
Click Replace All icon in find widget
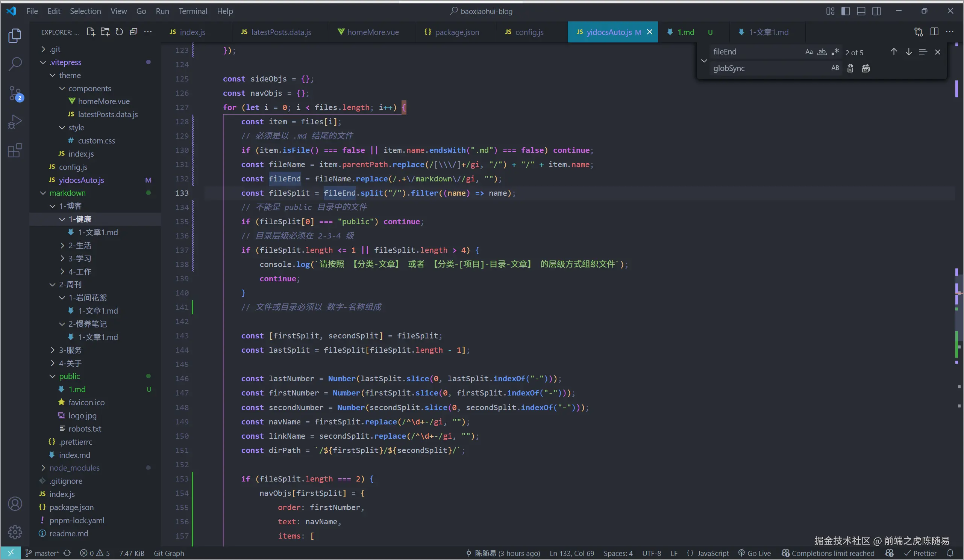(x=866, y=68)
